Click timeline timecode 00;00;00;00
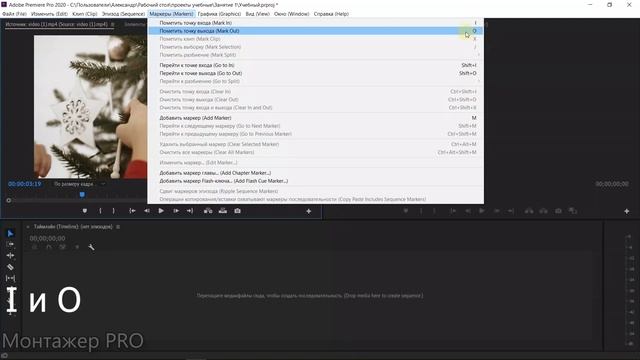 tap(47, 238)
